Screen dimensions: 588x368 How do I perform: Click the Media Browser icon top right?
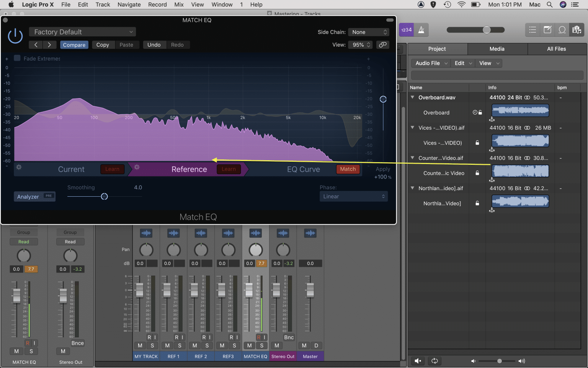(x=577, y=30)
